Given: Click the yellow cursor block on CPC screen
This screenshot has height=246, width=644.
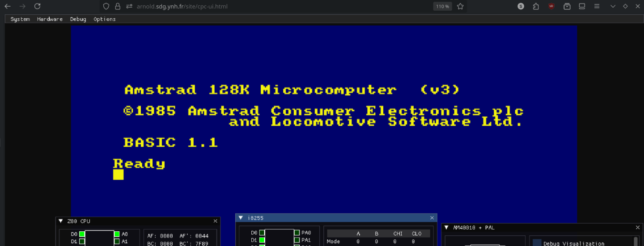Looking at the screenshot, I should (x=118, y=174).
